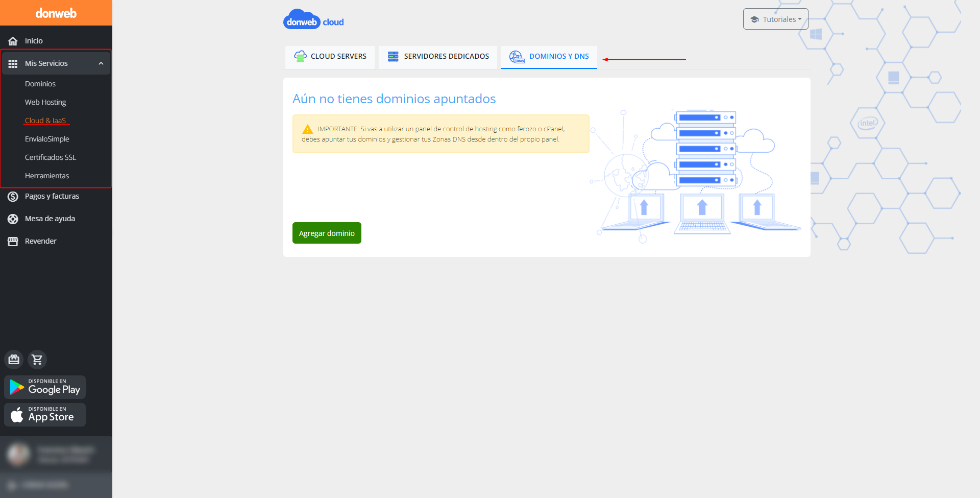Open the Tutoriales dropdown
The width and height of the screenshot is (980, 498).
[x=775, y=19]
